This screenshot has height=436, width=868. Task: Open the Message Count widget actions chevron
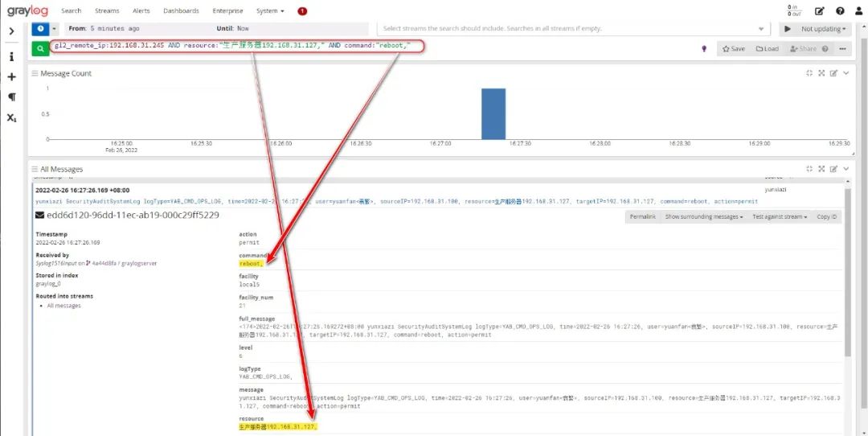[x=845, y=73]
